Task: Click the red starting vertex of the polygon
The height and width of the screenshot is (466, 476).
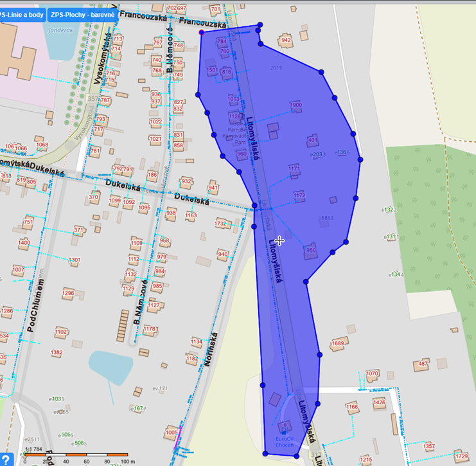Action: (x=202, y=32)
